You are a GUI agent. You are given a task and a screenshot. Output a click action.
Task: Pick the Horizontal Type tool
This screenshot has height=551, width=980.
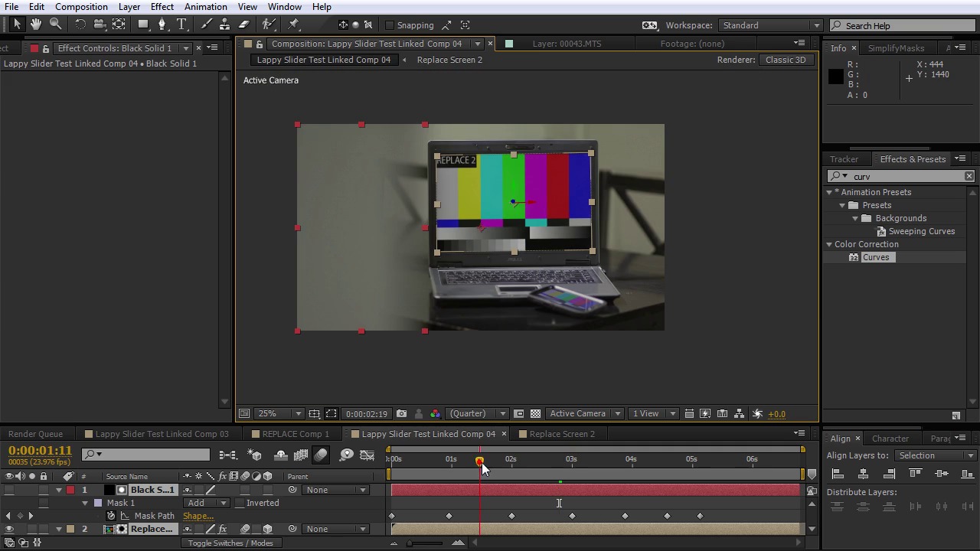[181, 24]
